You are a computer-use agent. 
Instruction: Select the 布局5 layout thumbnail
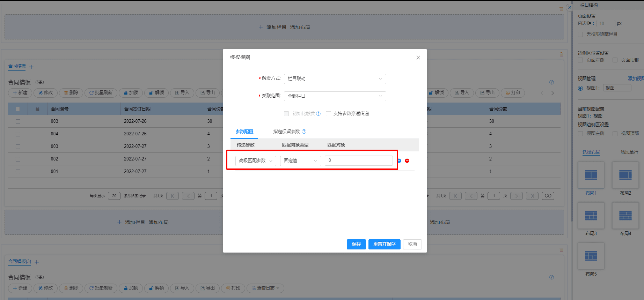(591, 256)
